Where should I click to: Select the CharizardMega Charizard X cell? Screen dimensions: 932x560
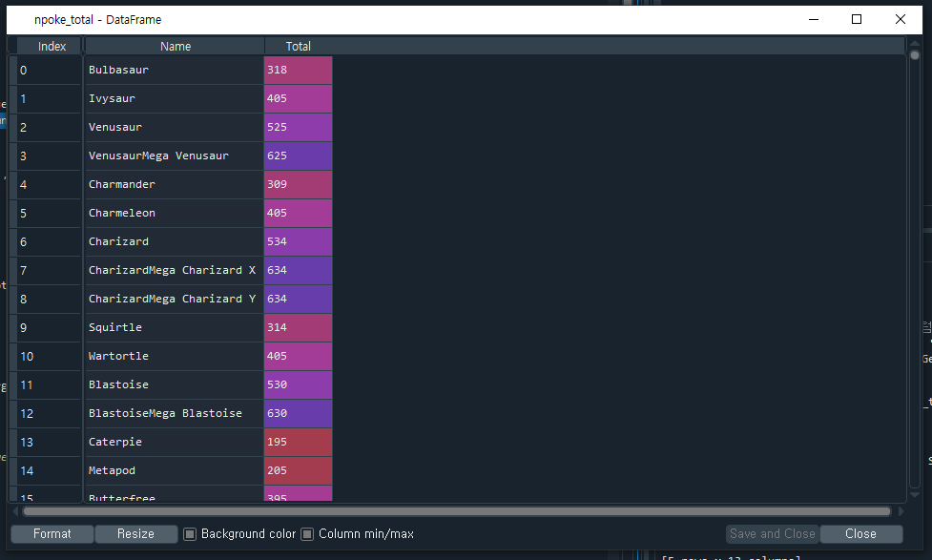pos(175,271)
